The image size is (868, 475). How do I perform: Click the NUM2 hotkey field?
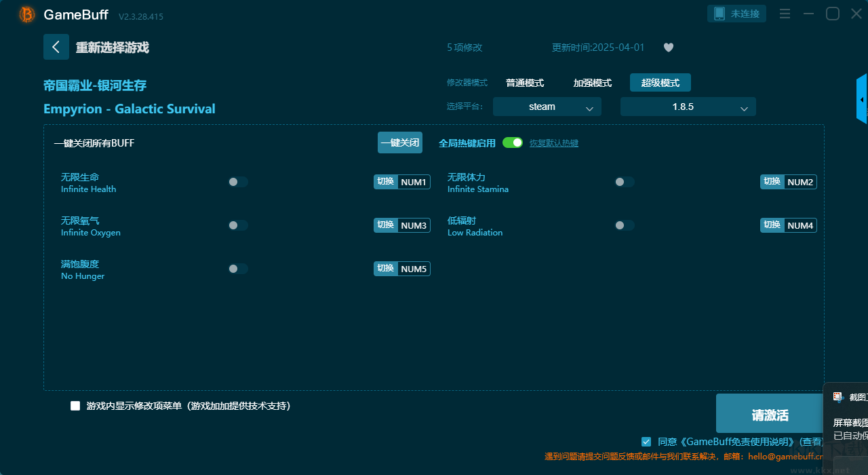tap(800, 182)
